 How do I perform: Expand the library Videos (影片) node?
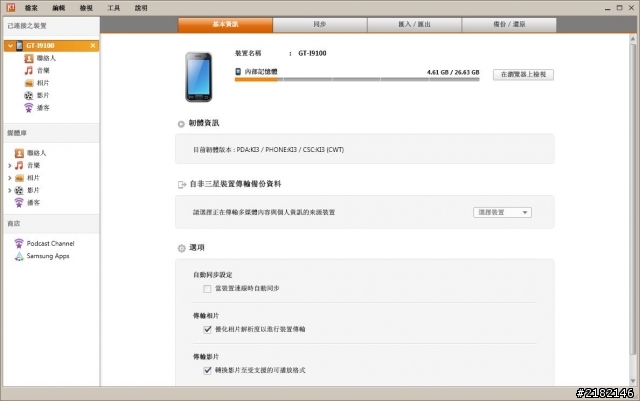pos(9,190)
